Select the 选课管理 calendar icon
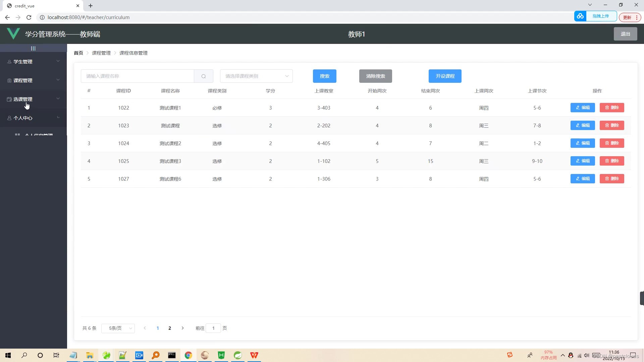 click(9, 99)
